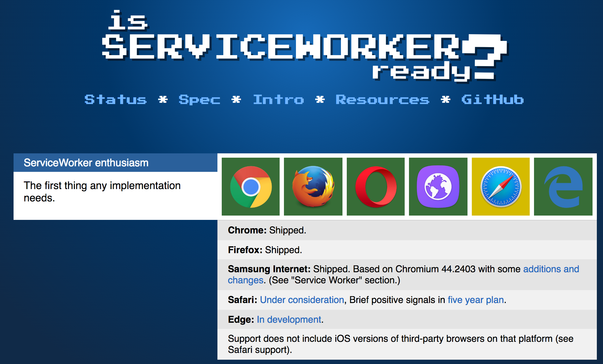Click the SERVICEWORKER title heading
This screenshot has width=603, height=364.
[x=280, y=47]
